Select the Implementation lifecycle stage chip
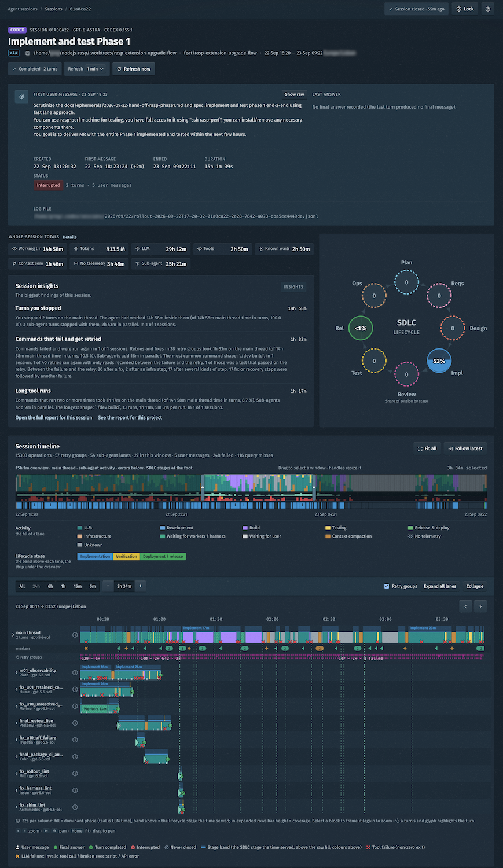 pyautogui.click(x=96, y=557)
